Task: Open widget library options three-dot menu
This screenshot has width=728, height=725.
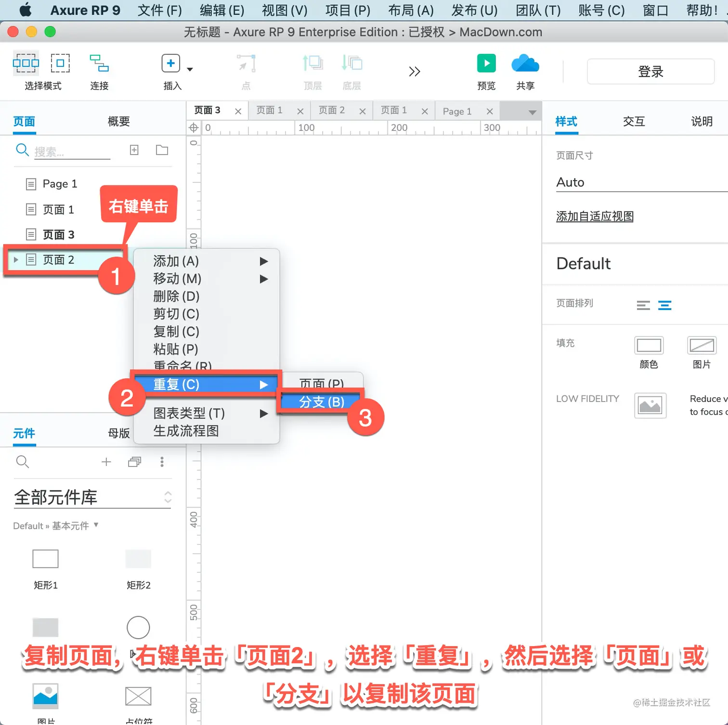Action: coord(162,462)
